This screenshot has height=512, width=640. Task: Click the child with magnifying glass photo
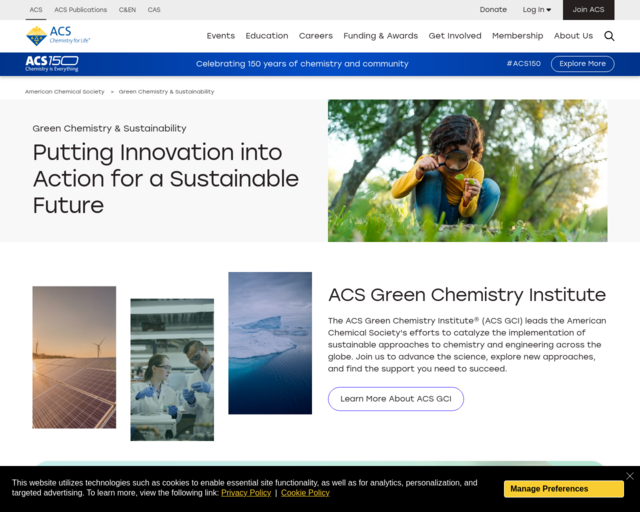tap(467, 171)
